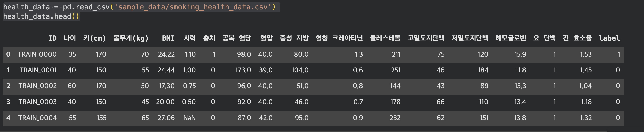Select the BMI column header
The height and width of the screenshot is (132, 644).
pos(168,38)
